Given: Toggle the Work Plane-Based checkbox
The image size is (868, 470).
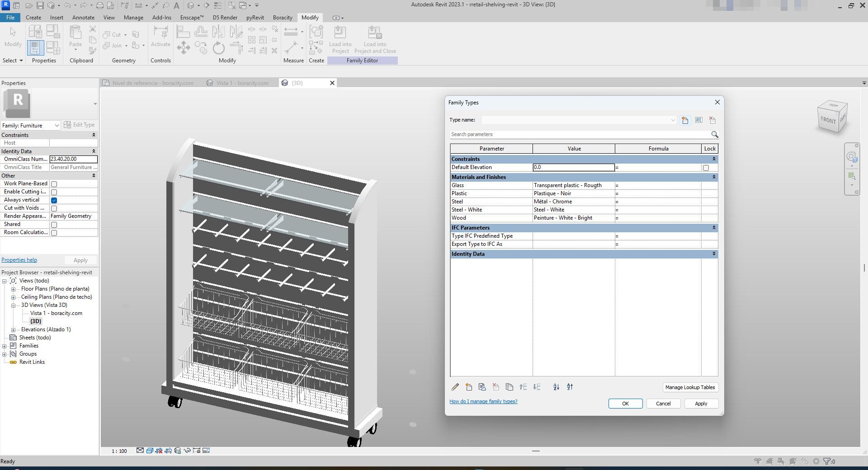Looking at the screenshot, I should [54, 184].
